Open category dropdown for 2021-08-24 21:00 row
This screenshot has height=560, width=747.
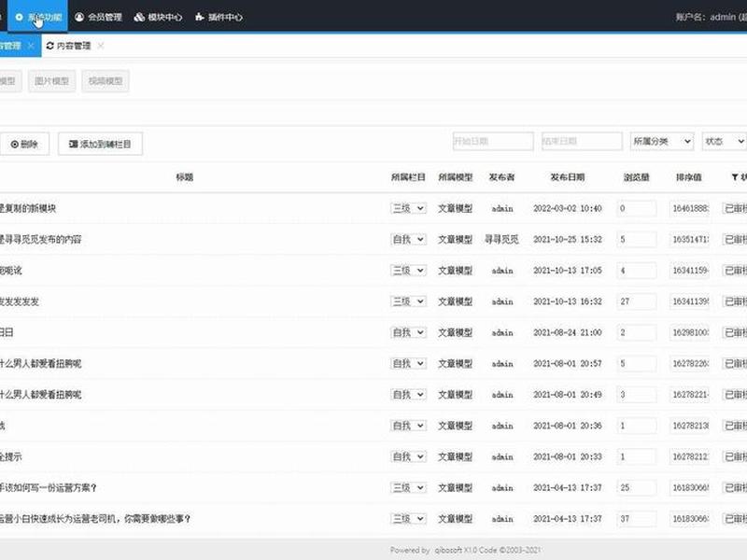tap(408, 332)
